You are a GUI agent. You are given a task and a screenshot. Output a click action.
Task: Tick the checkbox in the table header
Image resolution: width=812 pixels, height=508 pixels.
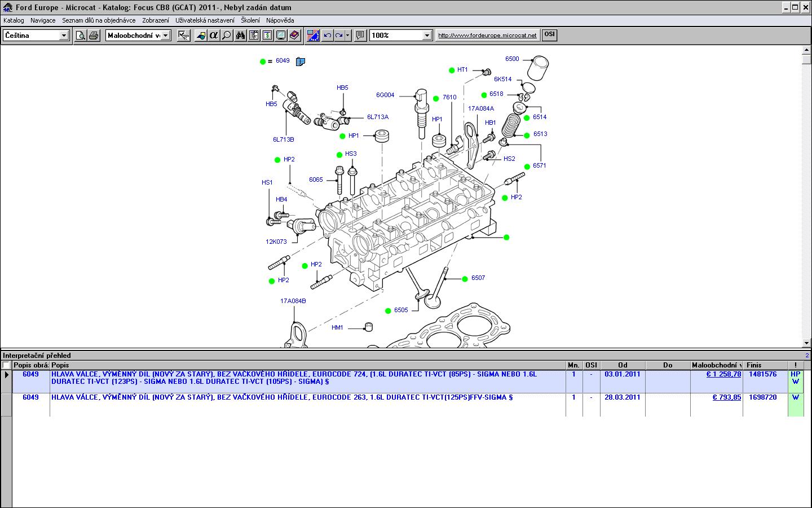(x=6, y=365)
